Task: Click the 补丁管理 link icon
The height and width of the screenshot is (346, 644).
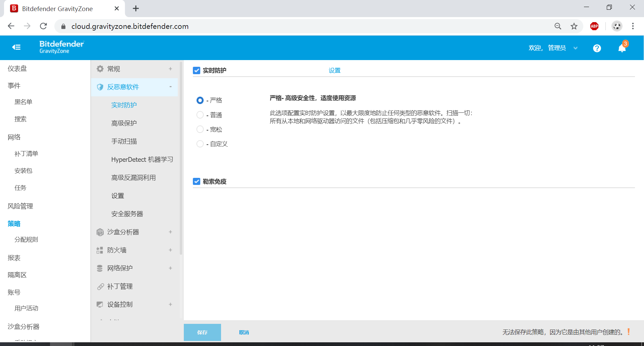Action: [x=100, y=287]
